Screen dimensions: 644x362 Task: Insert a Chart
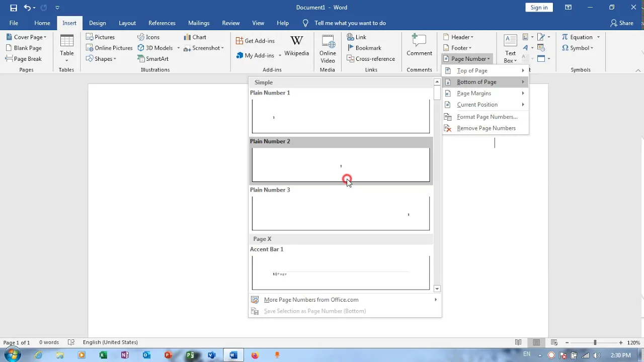195,37
